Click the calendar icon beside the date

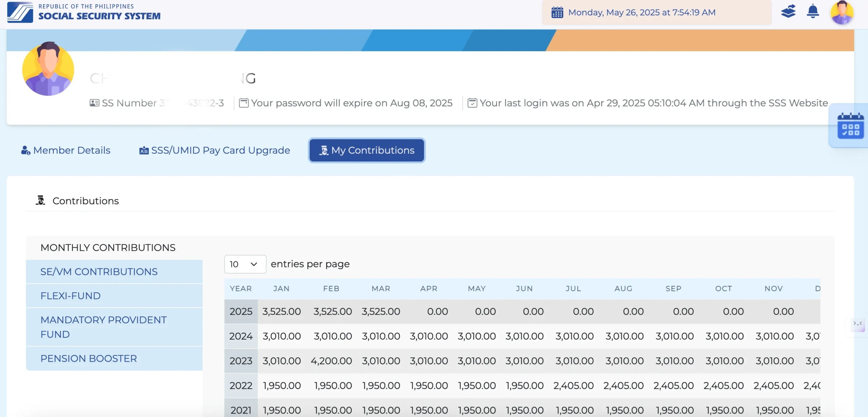click(557, 13)
